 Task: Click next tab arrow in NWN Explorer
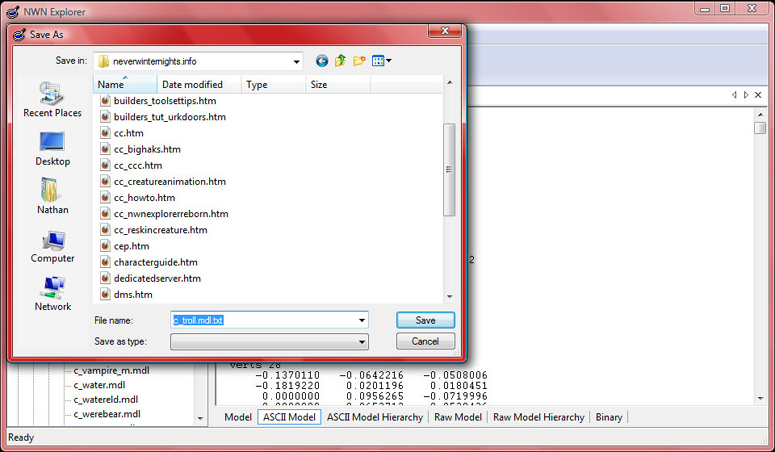point(746,94)
